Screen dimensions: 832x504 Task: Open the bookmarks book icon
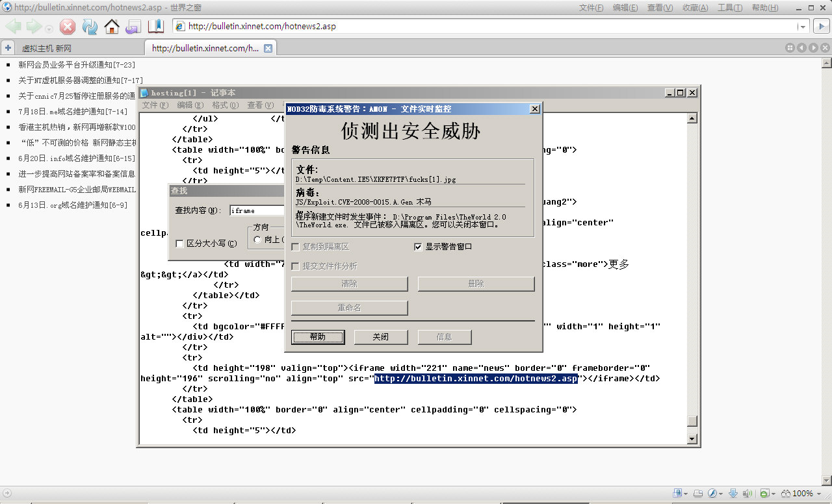[x=156, y=27]
